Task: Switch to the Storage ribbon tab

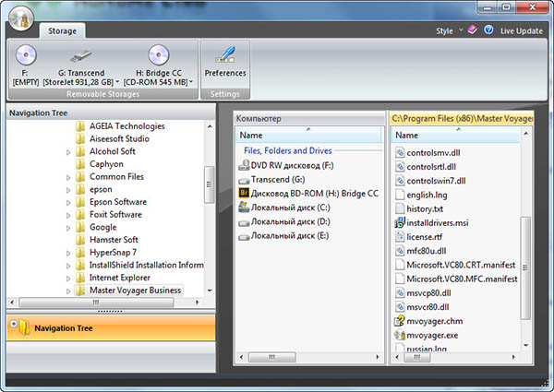Action: pos(63,30)
